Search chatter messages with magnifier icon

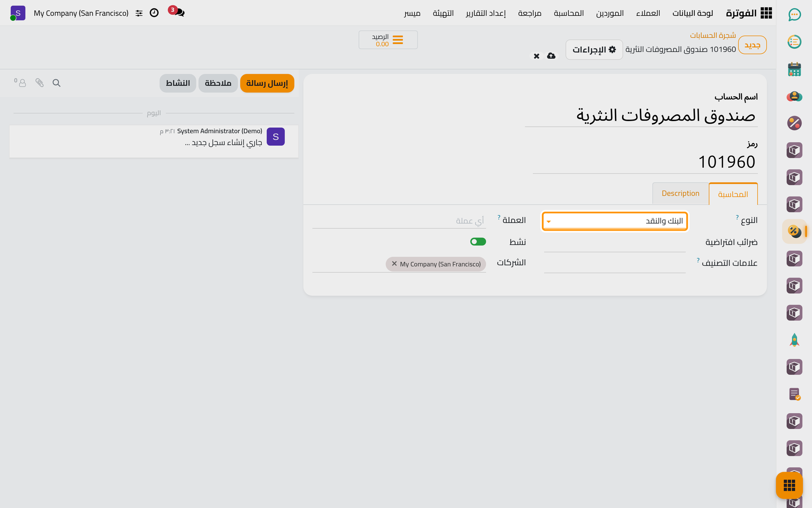point(56,83)
